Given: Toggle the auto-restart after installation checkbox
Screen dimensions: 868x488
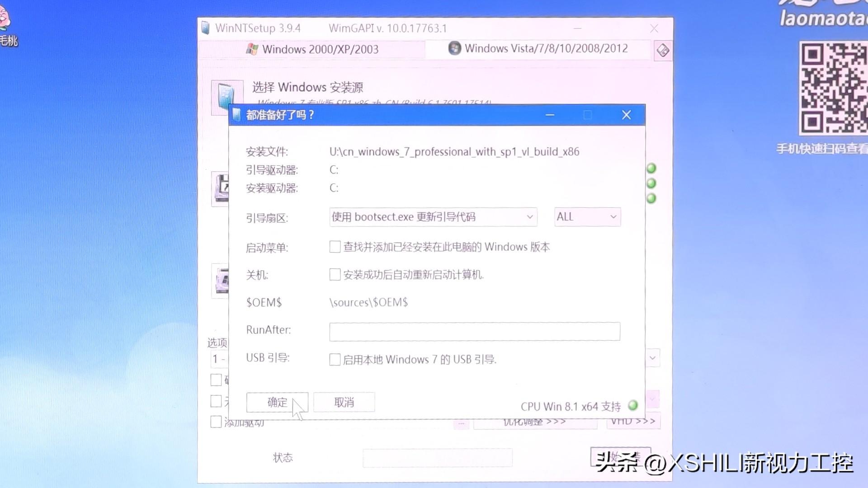Looking at the screenshot, I should point(335,274).
